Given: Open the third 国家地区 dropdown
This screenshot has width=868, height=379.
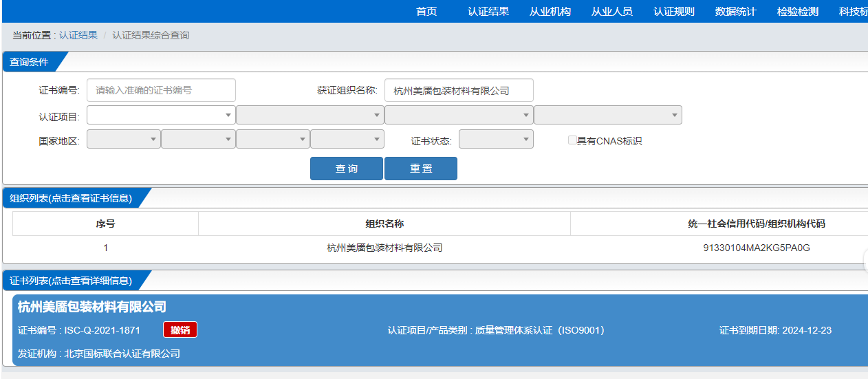Looking at the screenshot, I should pos(273,139).
